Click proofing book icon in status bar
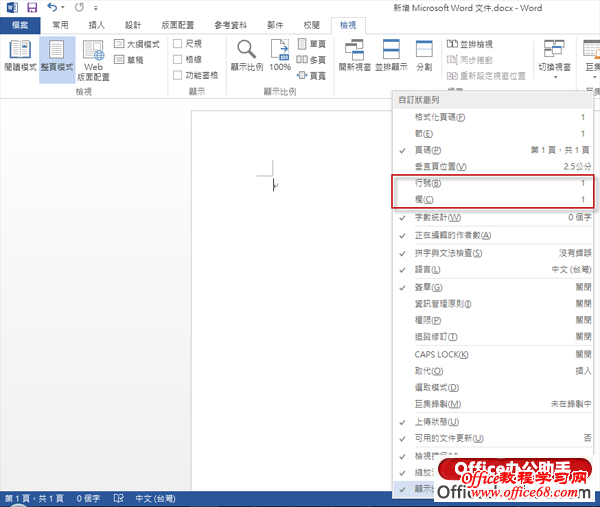The width and height of the screenshot is (600, 507). click(x=119, y=499)
